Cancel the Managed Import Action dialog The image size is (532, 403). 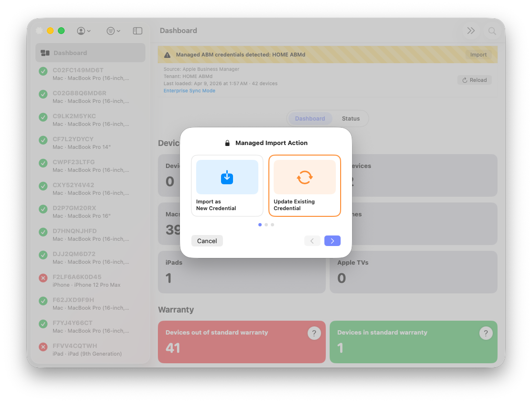(207, 241)
